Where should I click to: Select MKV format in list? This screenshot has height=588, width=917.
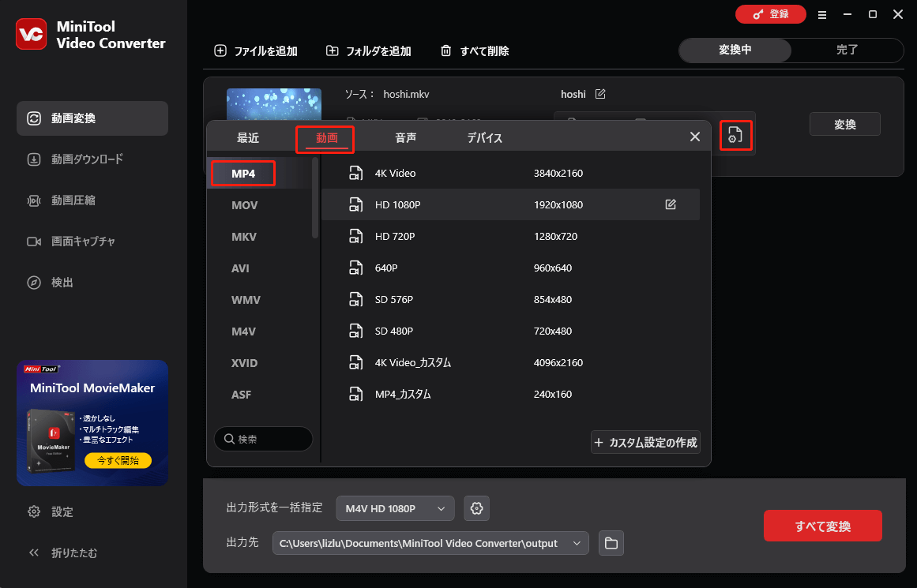pos(244,237)
